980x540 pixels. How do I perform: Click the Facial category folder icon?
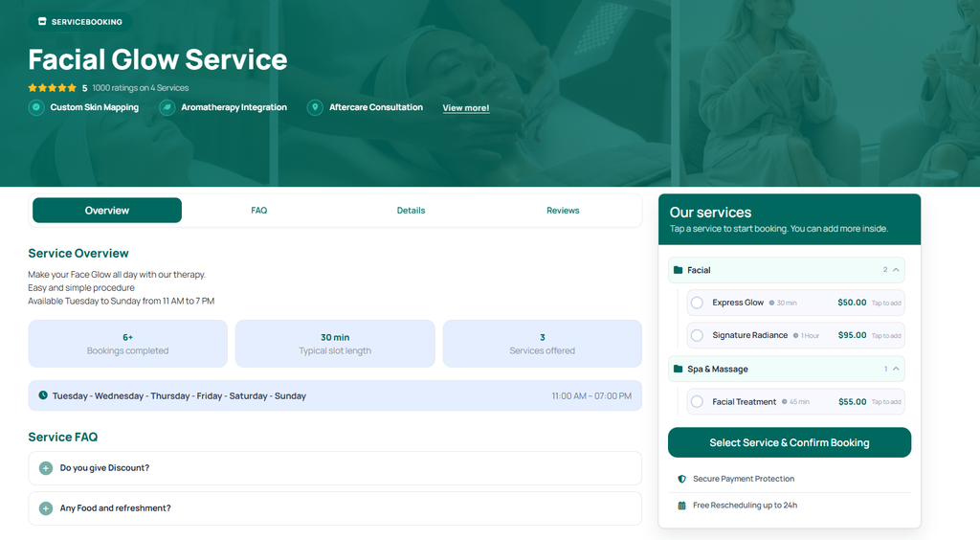[x=679, y=270]
